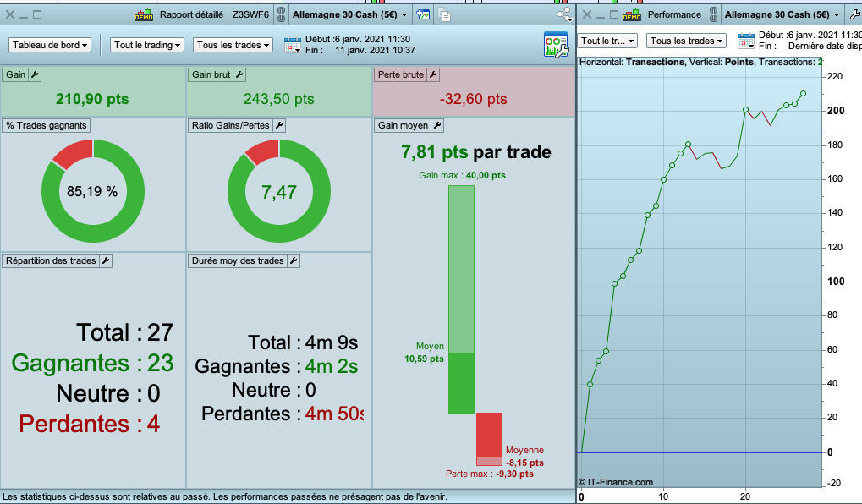Click link chain icon in Performance window
The width and height of the screenshot is (862, 504).
click(x=714, y=15)
